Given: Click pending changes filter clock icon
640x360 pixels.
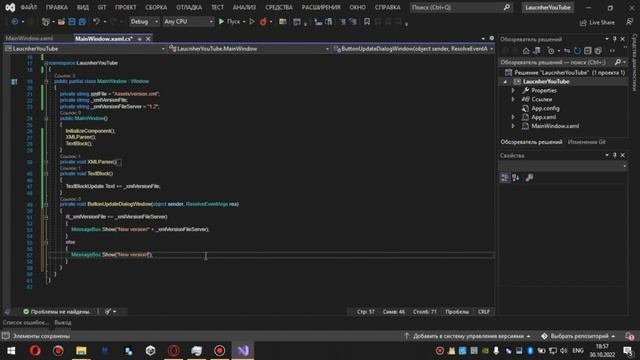Looking at the screenshot, I should (x=551, y=51).
